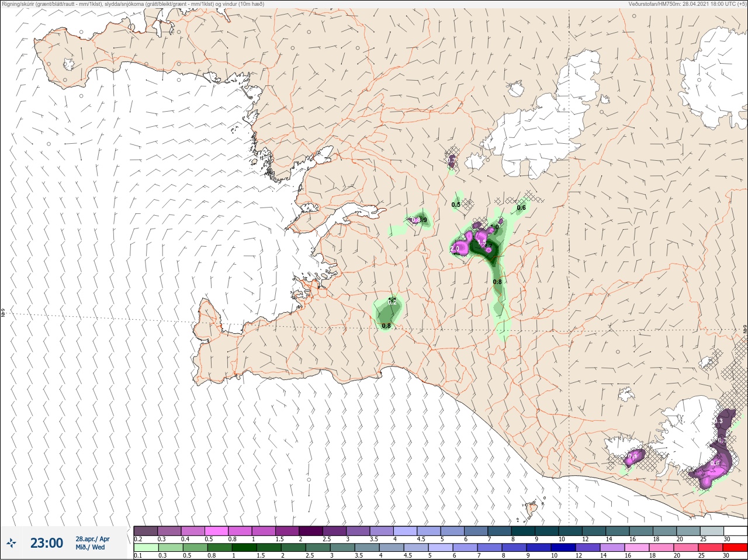Click the small island off the south coast
The height and width of the screenshot is (560, 748).
[x=531, y=509]
